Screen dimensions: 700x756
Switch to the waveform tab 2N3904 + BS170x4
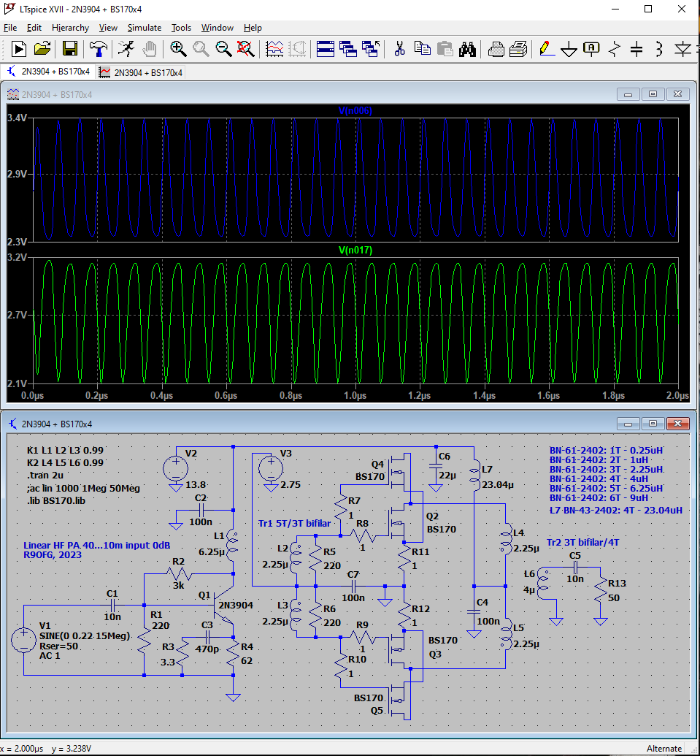click(141, 72)
